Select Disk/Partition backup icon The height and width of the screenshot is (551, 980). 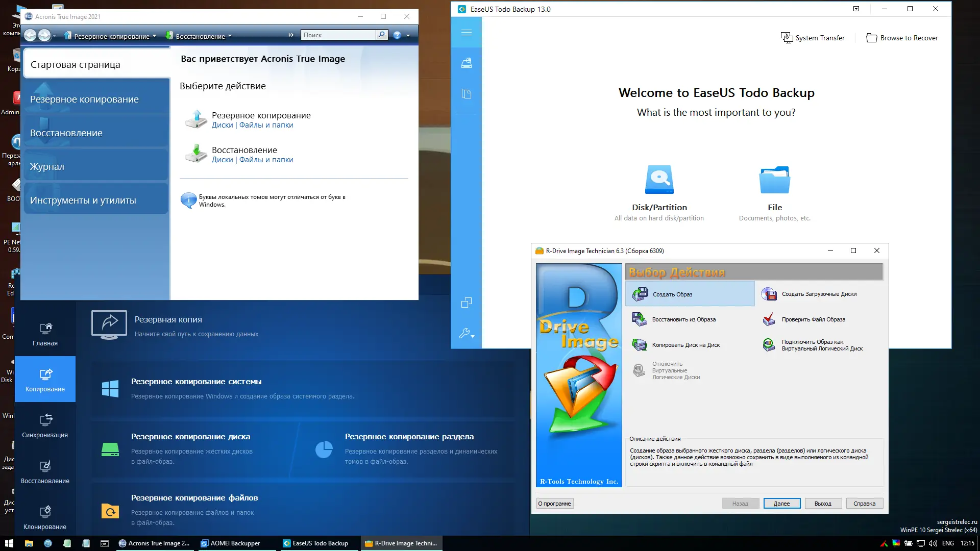click(659, 180)
